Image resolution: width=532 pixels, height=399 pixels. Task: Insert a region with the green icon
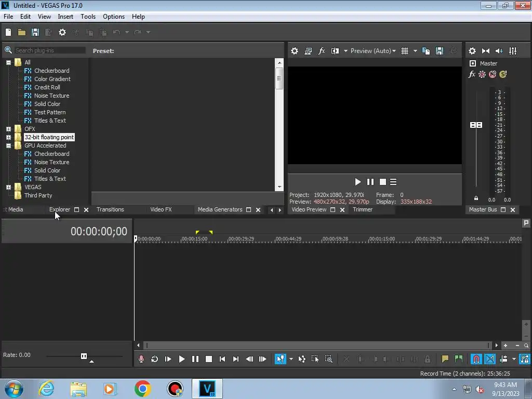458,359
